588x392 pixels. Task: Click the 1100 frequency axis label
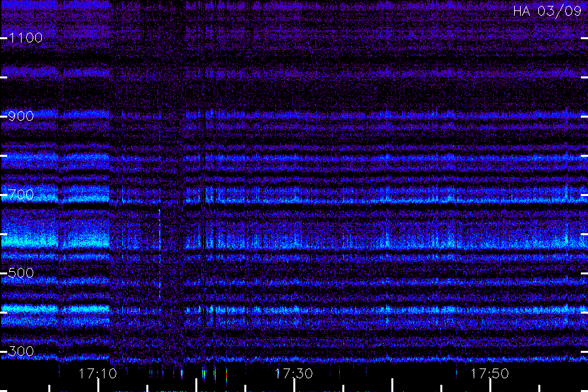25,38
